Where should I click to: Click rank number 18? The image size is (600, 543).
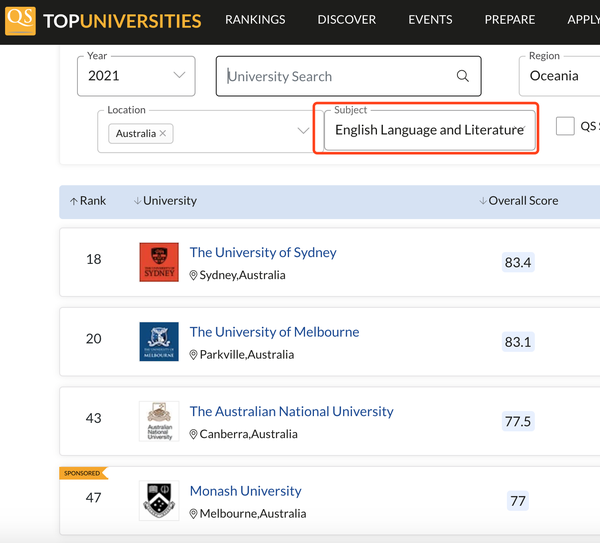(x=94, y=259)
